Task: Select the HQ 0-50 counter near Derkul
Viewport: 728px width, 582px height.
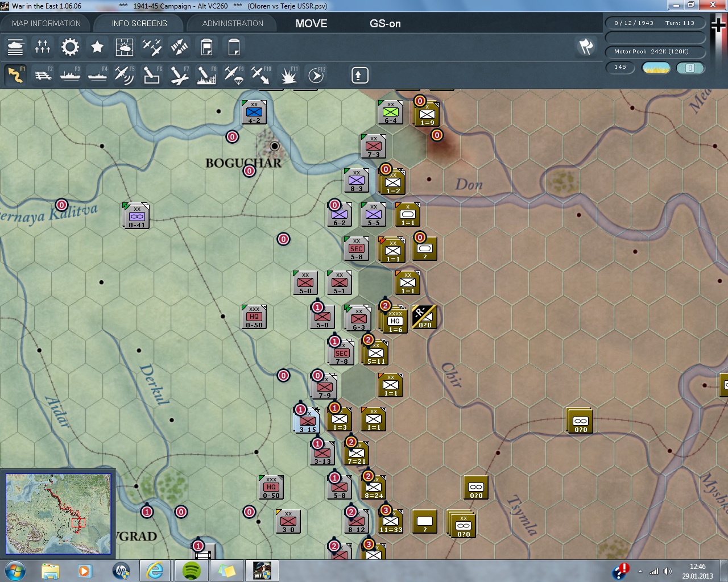Action: click(x=254, y=317)
